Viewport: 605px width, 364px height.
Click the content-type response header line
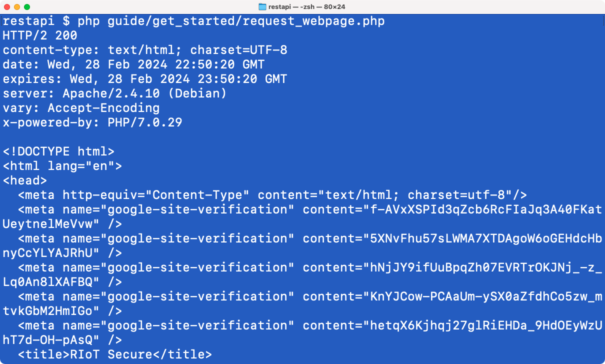(145, 50)
